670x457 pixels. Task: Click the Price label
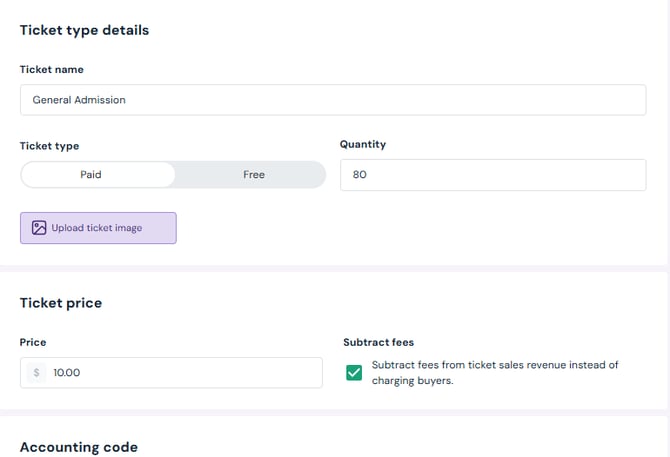coord(33,342)
